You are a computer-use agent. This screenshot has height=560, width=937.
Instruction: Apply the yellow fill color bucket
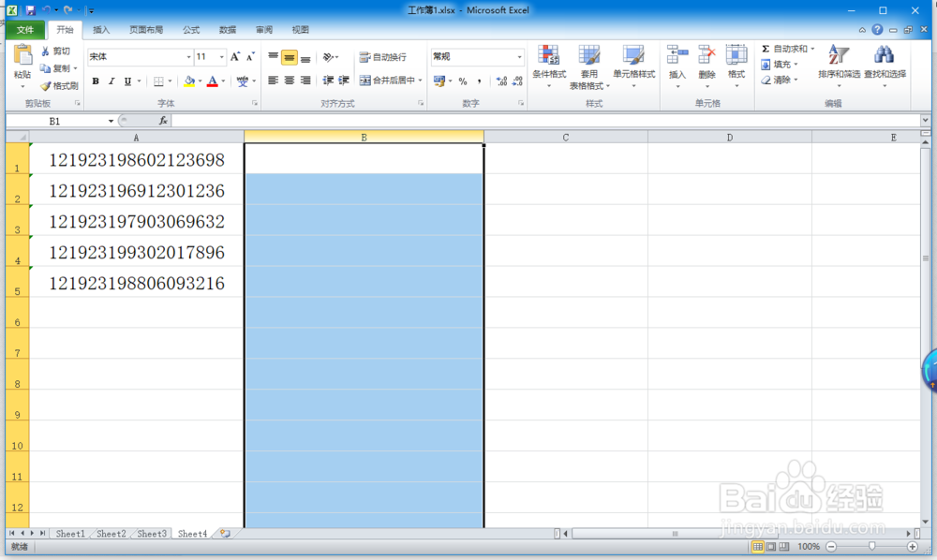pos(189,81)
